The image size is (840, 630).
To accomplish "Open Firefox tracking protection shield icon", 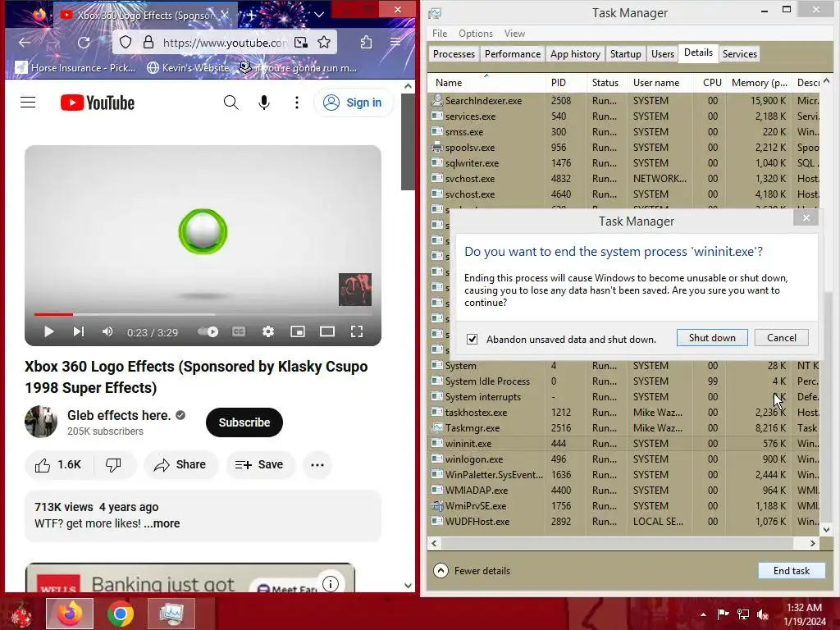I will coord(126,43).
